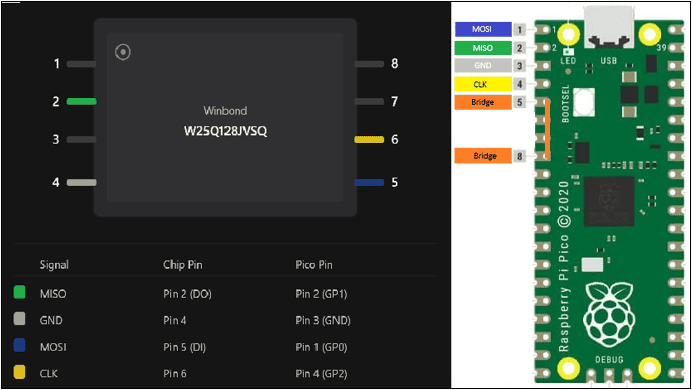Click the Winbond manufacturer label
692x390 pixels.
[x=225, y=110]
